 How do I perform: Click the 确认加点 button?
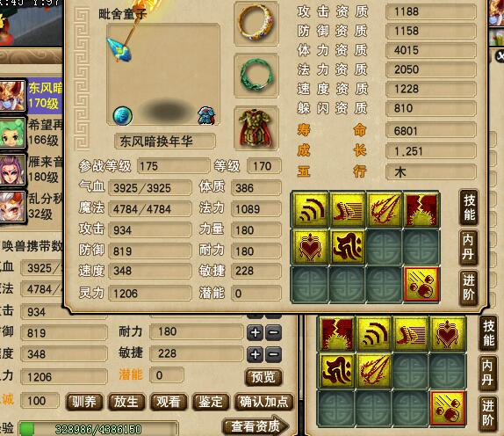click(x=263, y=402)
